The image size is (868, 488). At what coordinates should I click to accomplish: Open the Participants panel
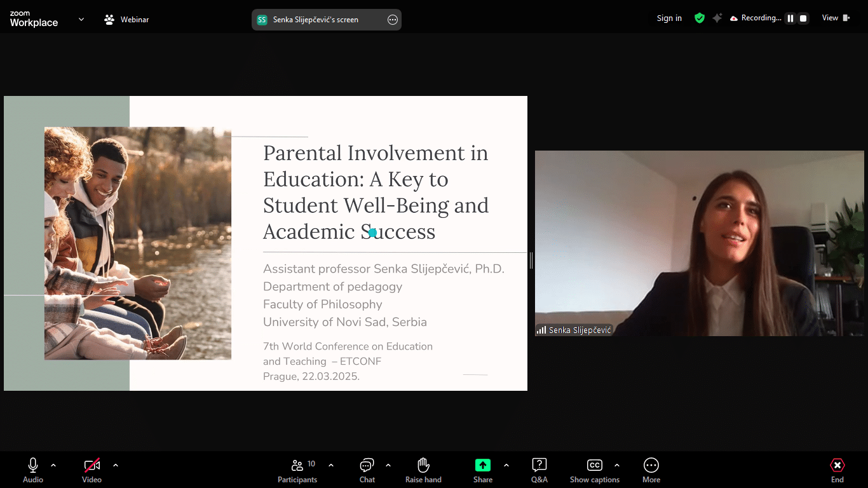297,470
